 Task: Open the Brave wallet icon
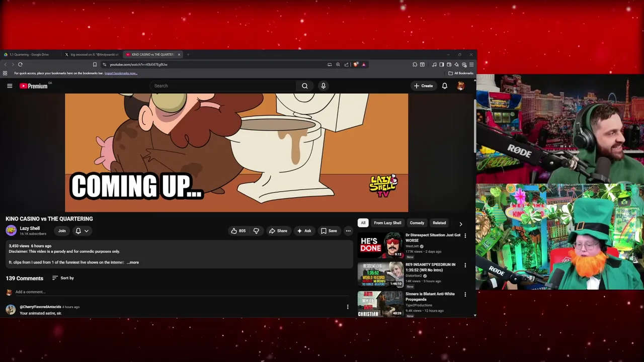pyautogui.click(x=449, y=64)
